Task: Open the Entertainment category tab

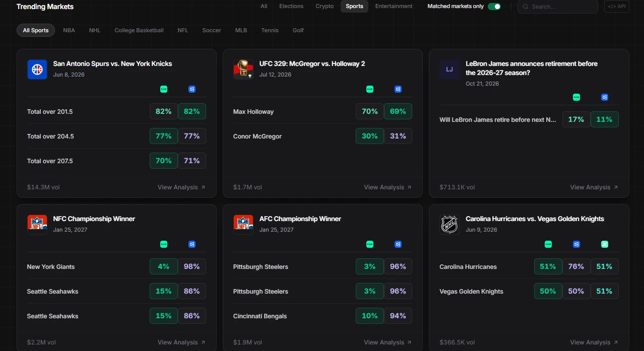Action: 394,6
